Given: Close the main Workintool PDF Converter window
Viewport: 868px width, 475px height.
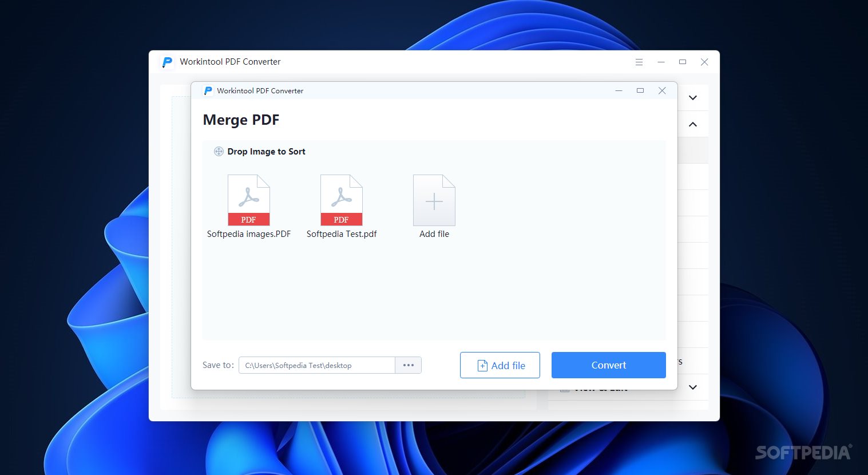Looking at the screenshot, I should (x=704, y=62).
